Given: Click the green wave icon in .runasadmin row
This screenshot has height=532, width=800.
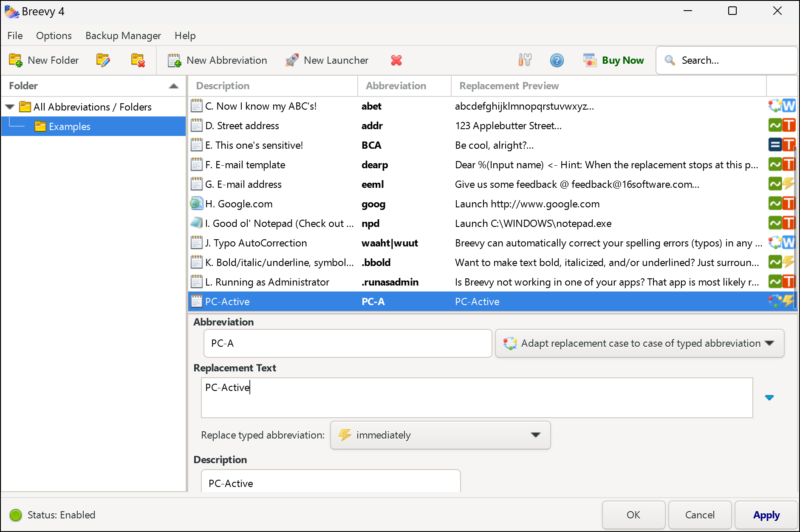Looking at the screenshot, I should (775, 282).
